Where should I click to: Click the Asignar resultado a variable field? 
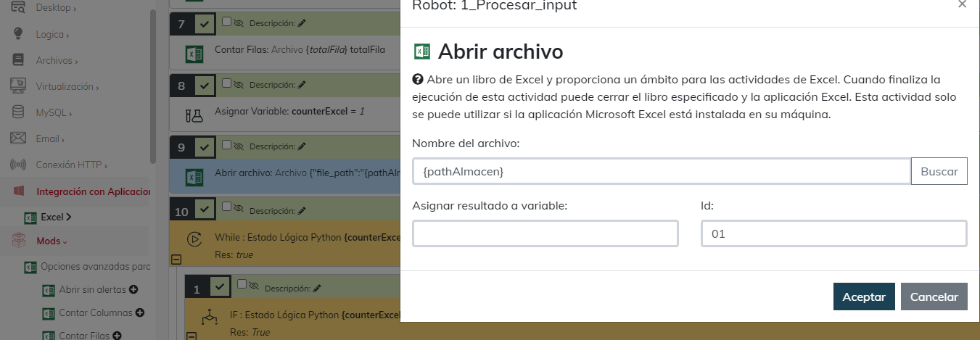545,234
